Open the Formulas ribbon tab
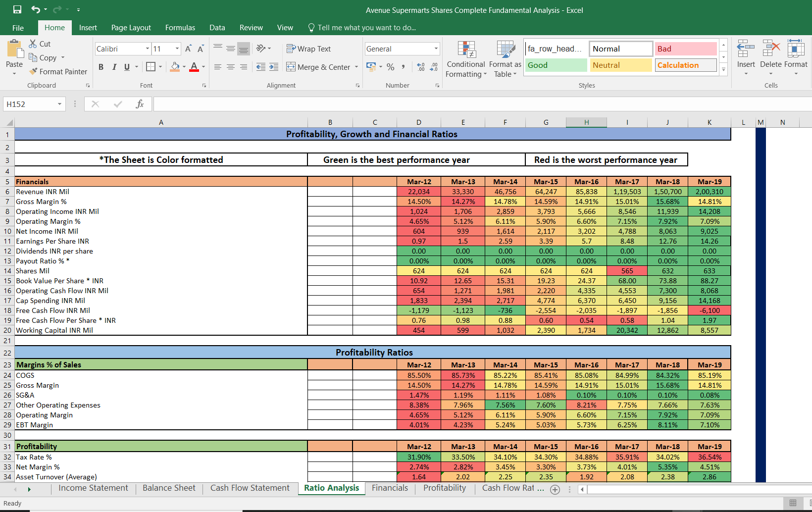 click(180, 28)
